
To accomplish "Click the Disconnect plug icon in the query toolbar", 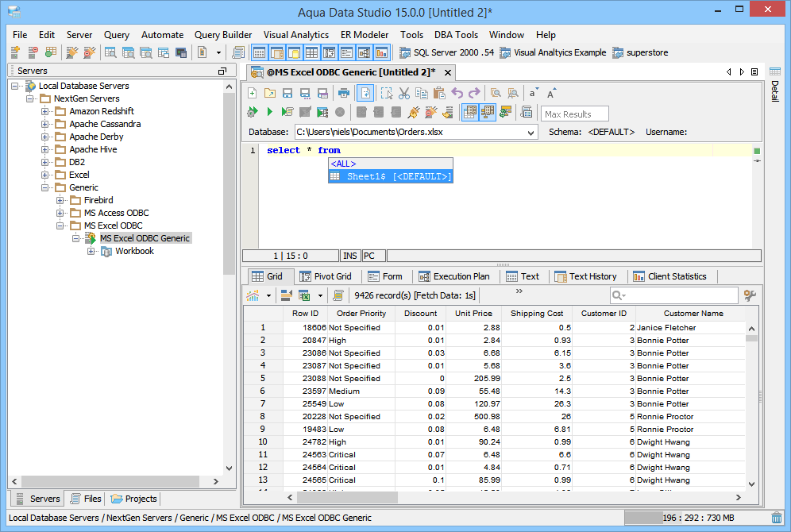I will pyautogui.click(x=430, y=112).
